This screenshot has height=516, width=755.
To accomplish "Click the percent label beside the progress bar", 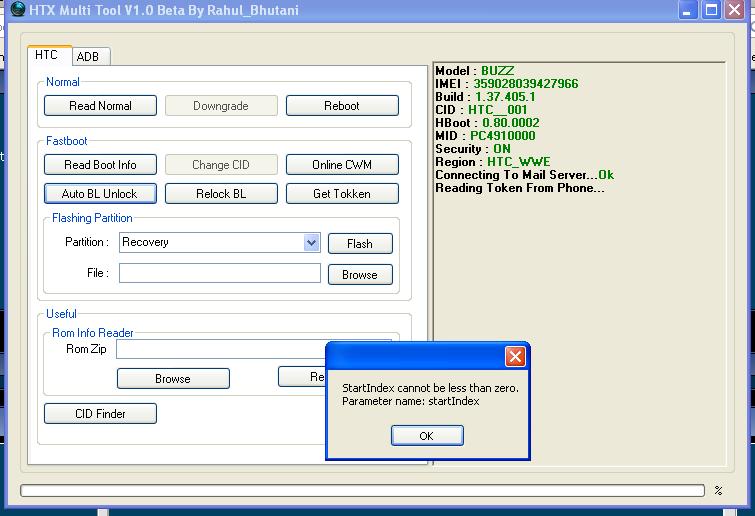I will [x=718, y=490].
